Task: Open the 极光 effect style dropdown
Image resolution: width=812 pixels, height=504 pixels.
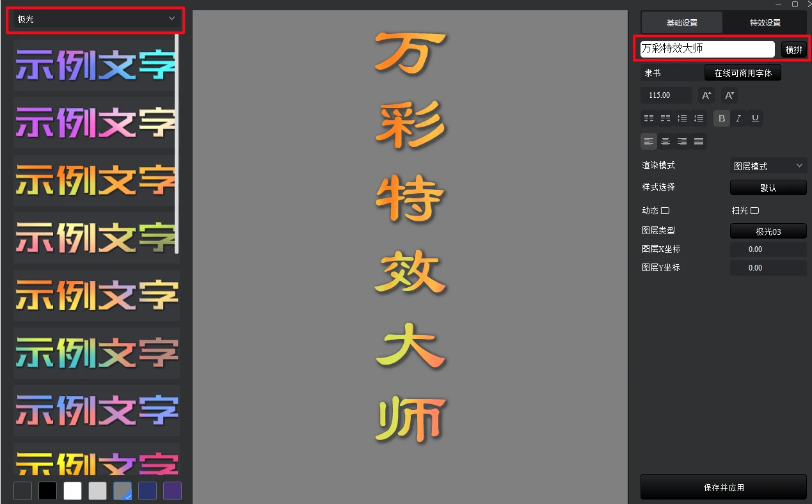Action: tap(95, 20)
